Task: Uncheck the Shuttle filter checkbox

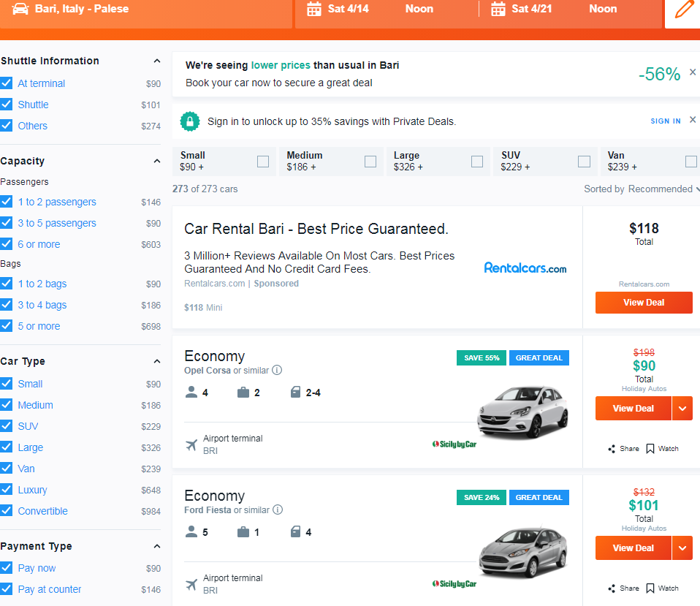Action: click(x=7, y=104)
